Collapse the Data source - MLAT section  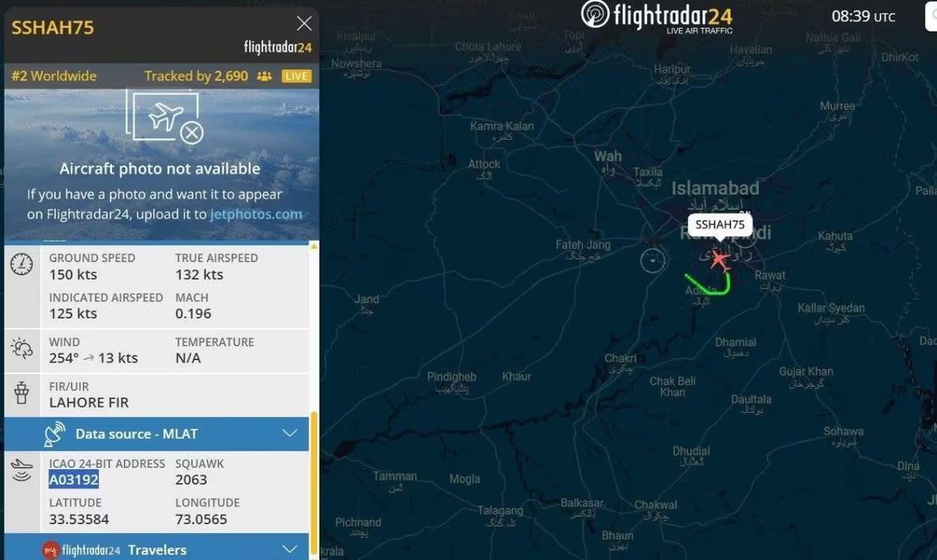[x=290, y=434]
